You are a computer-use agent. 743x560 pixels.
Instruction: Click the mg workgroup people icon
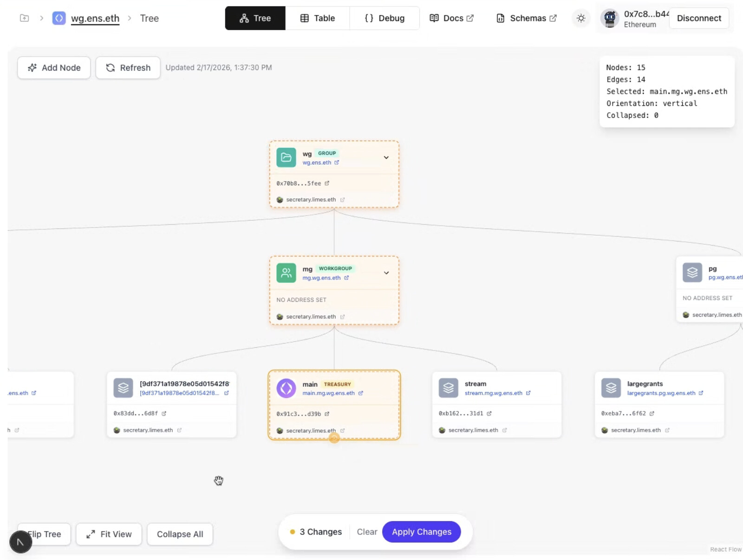click(x=286, y=273)
